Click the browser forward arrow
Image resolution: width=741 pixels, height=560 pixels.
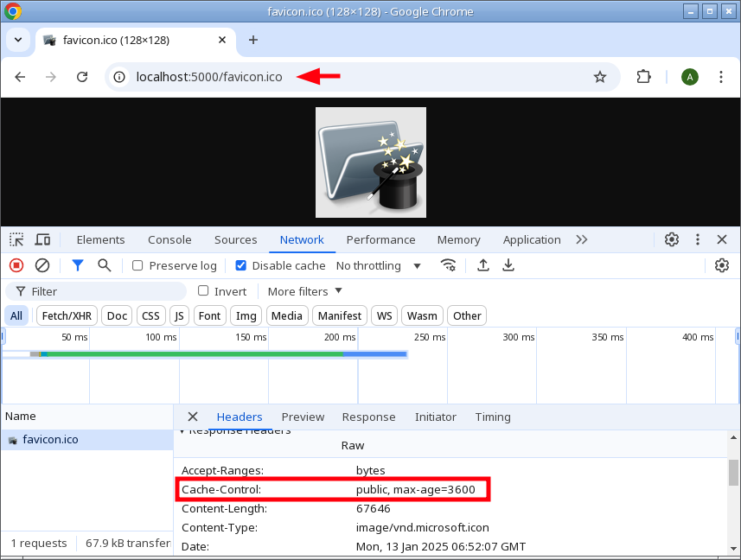click(50, 77)
